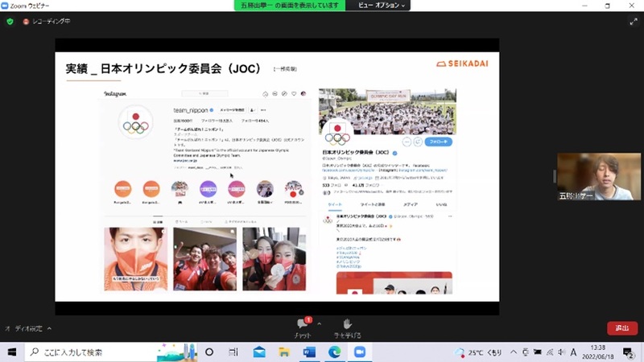The image size is (644, 362).
Task: Open the ビュー オプション dropdown
Action: coord(381,6)
